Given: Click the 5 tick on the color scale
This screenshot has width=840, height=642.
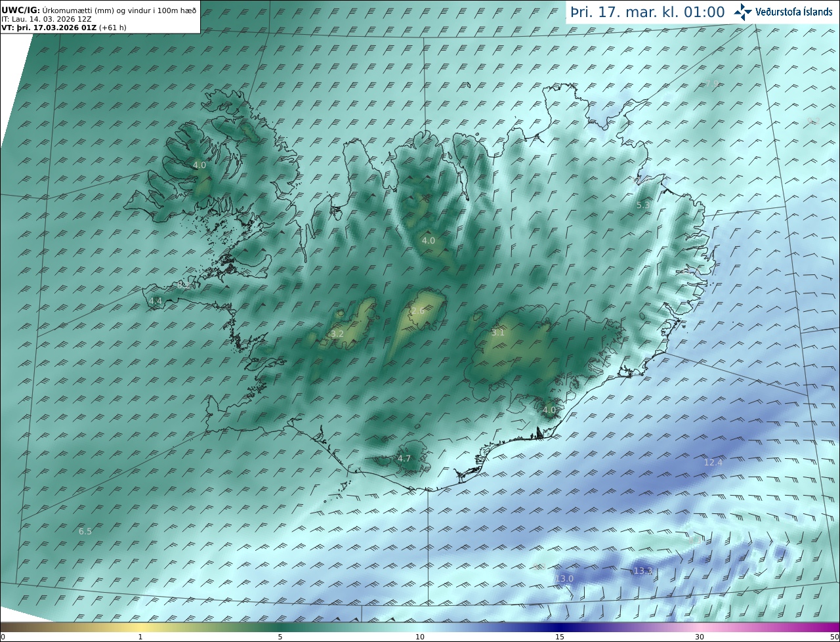Looking at the screenshot, I should tap(280, 637).
